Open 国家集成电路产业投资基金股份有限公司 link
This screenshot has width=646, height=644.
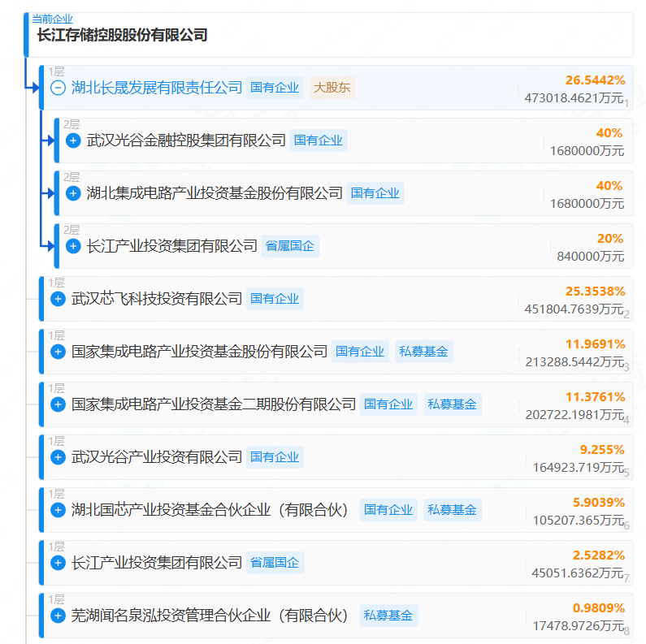pos(199,352)
